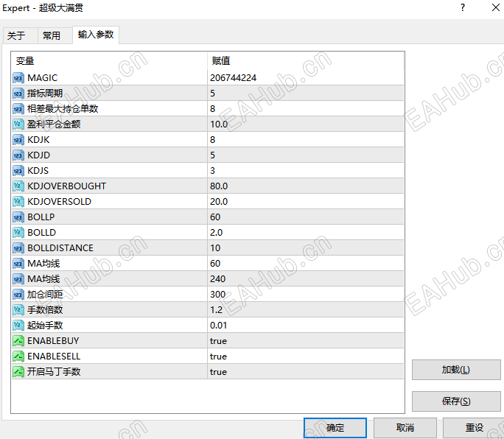
Task: Click the MAGIC variable name
Action: 43,78
